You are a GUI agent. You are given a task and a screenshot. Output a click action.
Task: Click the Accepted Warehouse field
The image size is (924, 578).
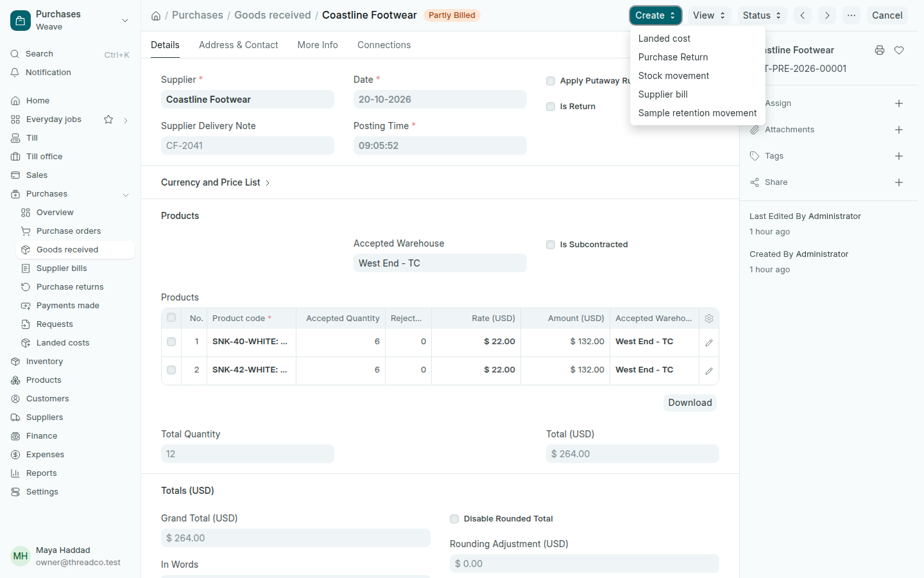(x=440, y=263)
